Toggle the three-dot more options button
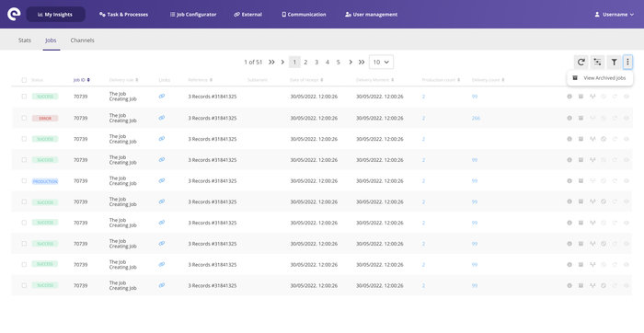 [x=627, y=62]
